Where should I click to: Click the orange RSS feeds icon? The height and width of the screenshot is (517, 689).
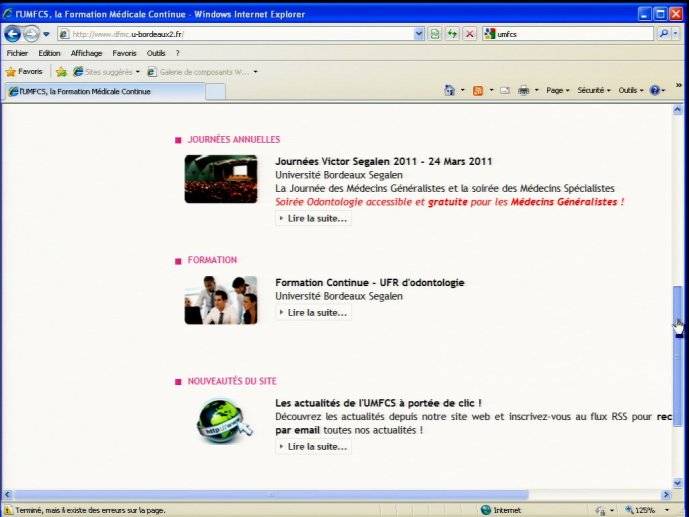478,90
